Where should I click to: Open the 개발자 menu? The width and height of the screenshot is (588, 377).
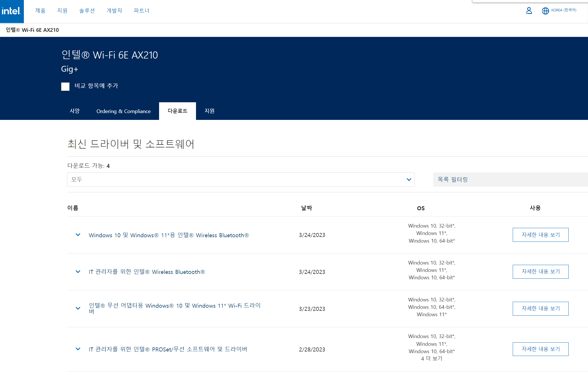(x=114, y=11)
